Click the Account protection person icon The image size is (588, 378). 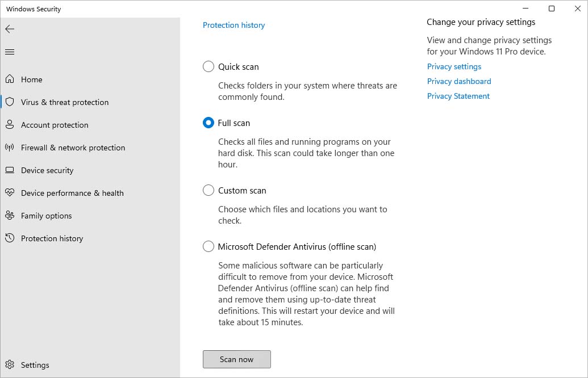[10, 125]
